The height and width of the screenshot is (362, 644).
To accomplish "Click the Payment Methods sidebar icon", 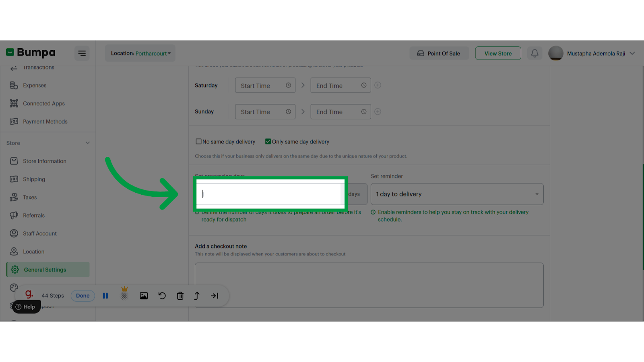I will [x=14, y=121].
